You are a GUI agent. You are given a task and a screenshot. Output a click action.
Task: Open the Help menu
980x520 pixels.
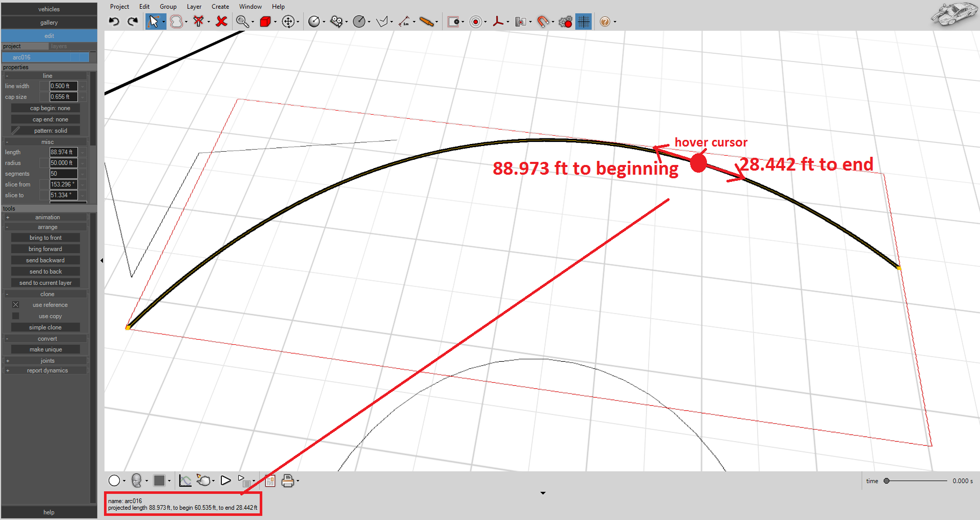[x=278, y=7]
